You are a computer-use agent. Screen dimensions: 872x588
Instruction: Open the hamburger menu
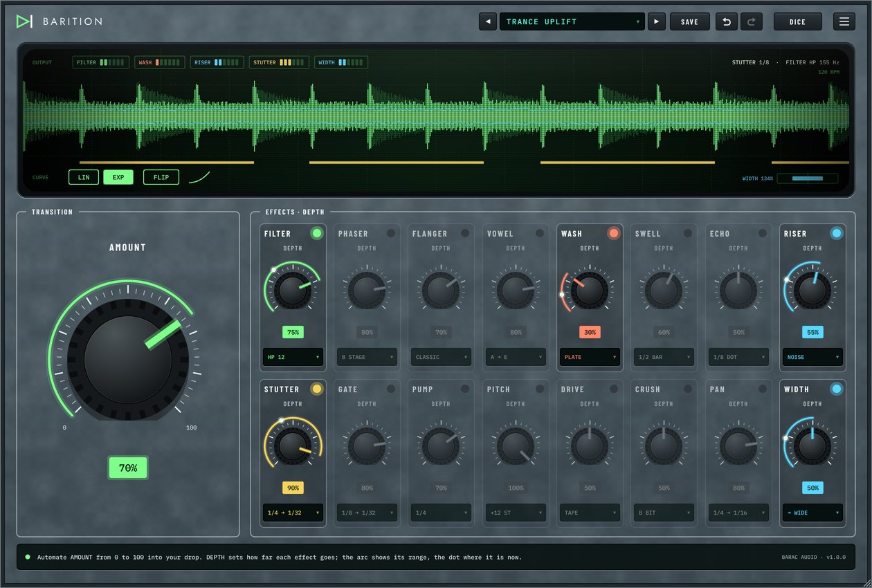(844, 21)
